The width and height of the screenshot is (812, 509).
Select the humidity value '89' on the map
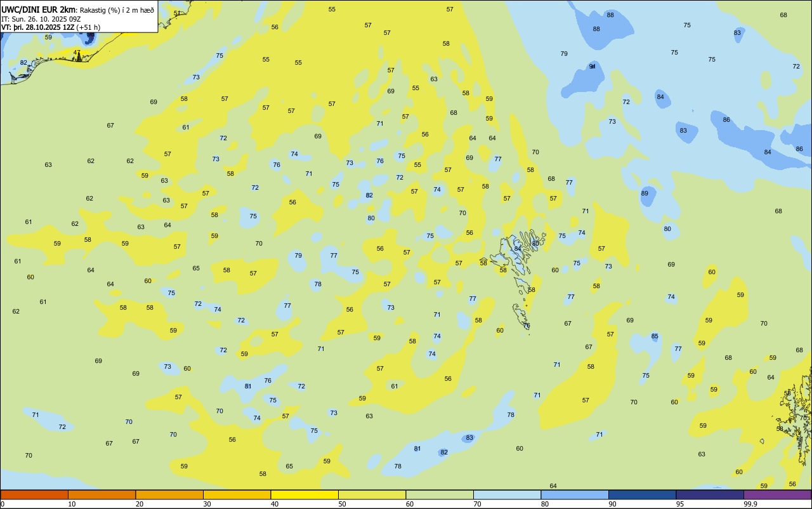tap(645, 194)
